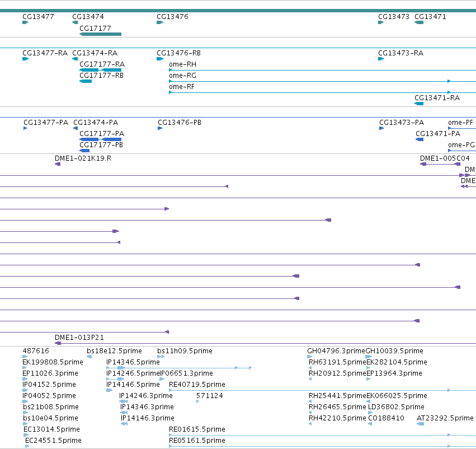
Task: Open the "IP14146.5prime" EST label
Action: tap(133, 385)
